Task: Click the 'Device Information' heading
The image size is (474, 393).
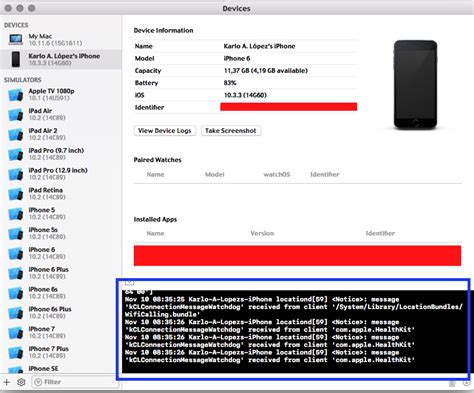Action: (x=163, y=30)
